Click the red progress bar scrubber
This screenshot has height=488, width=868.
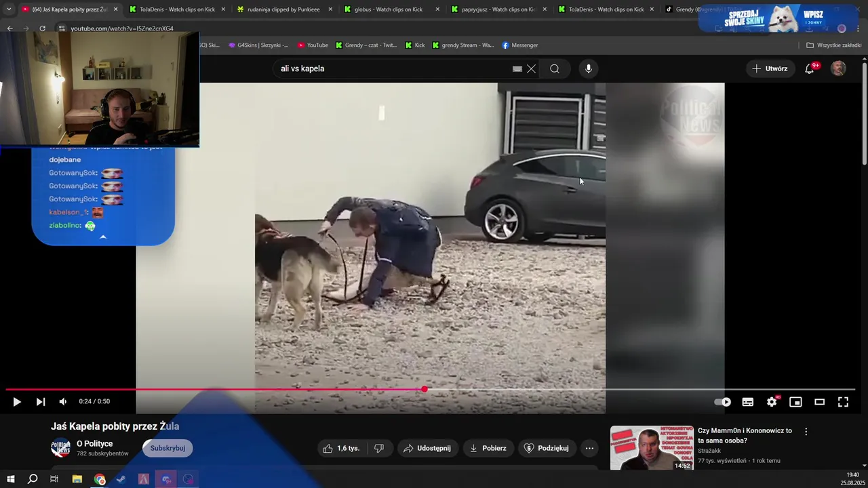(425, 389)
